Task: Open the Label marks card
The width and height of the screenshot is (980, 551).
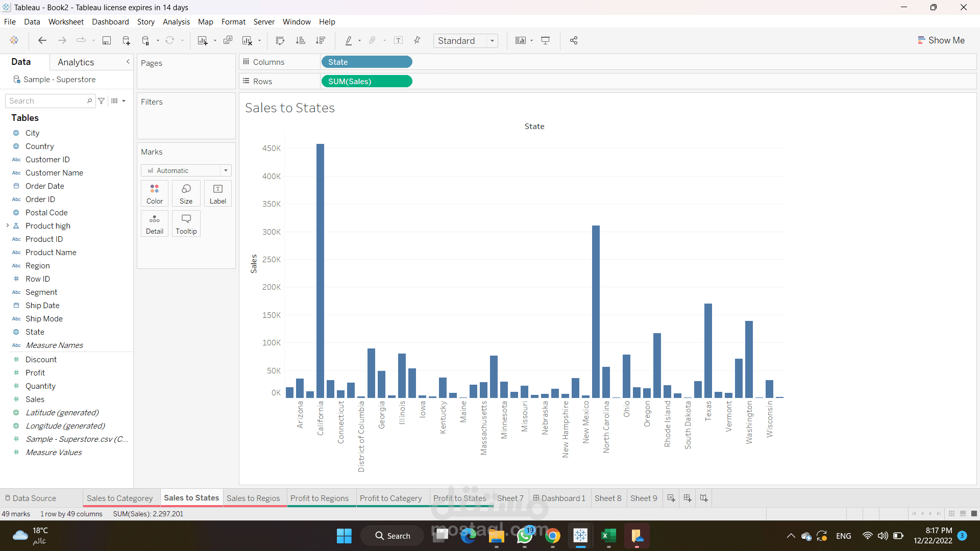Action: click(x=218, y=194)
